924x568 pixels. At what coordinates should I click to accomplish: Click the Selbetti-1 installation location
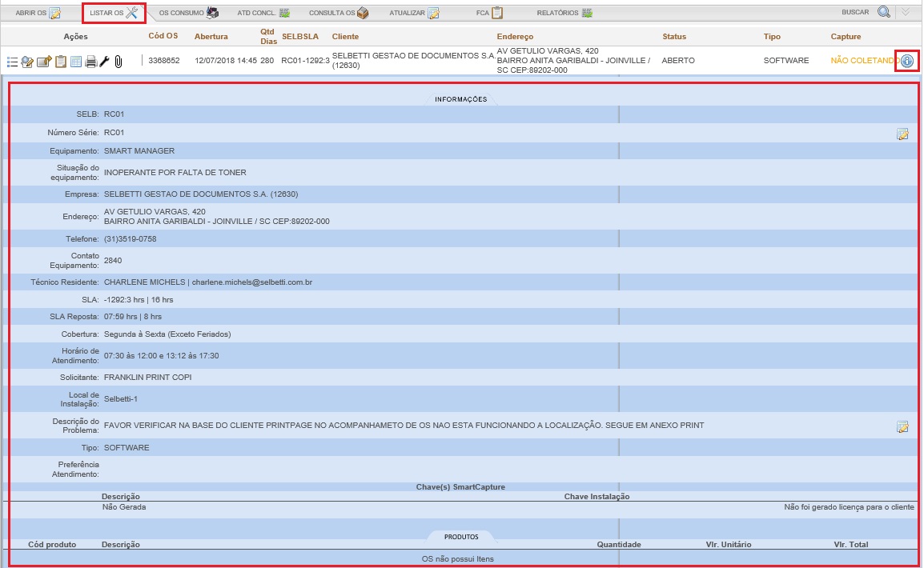click(121, 399)
